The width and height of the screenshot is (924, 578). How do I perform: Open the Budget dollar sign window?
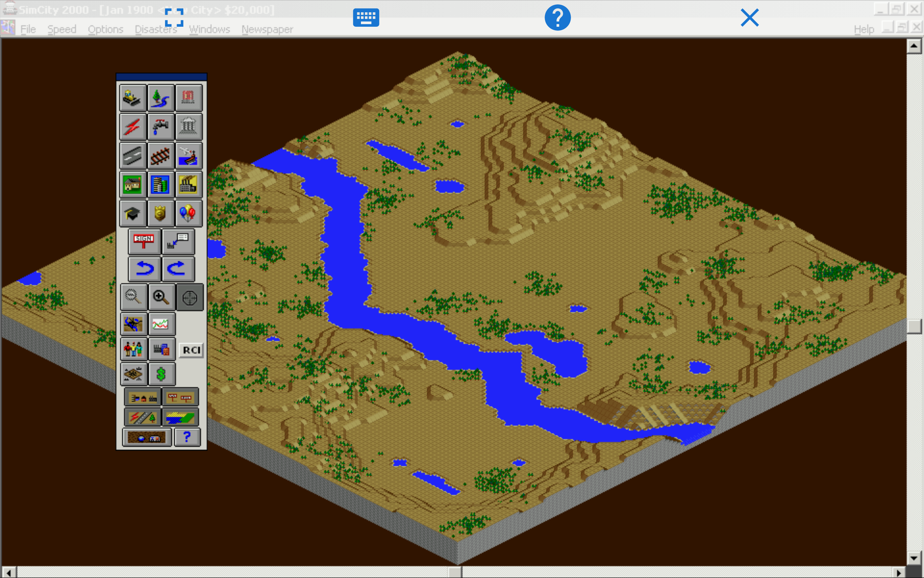coord(161,374)
